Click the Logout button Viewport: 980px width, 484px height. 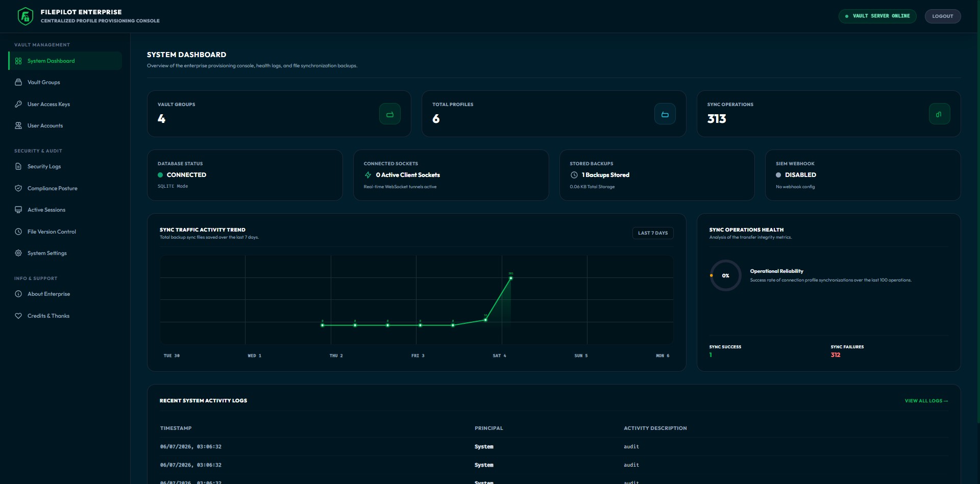click(942, 16)
